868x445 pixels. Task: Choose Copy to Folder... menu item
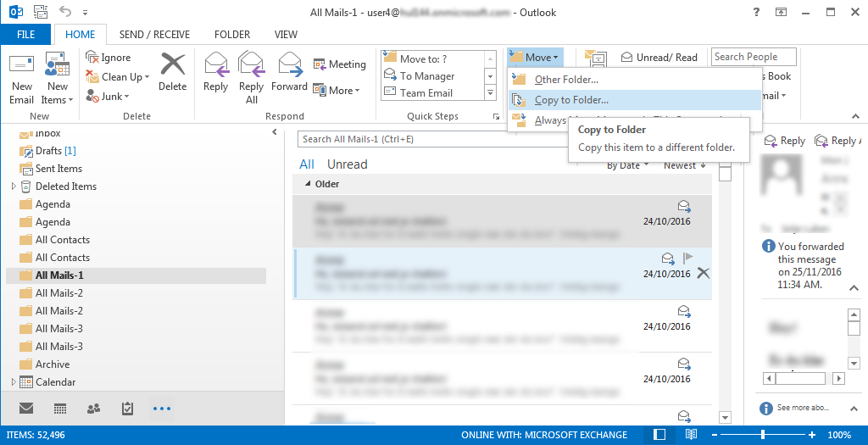pyautogui.click(x=634, y=100)
